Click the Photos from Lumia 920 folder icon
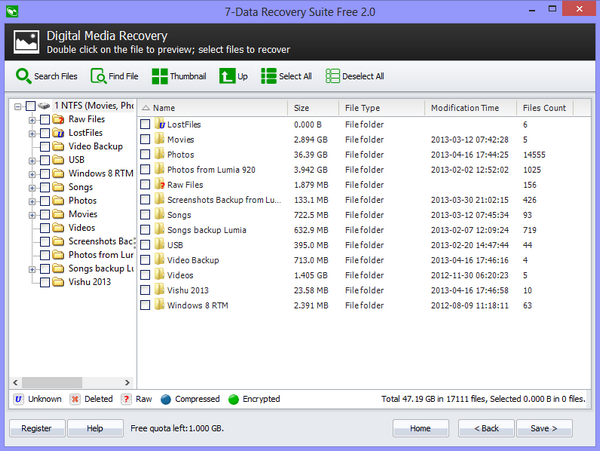The image size is (600, 451). (160, 169)
